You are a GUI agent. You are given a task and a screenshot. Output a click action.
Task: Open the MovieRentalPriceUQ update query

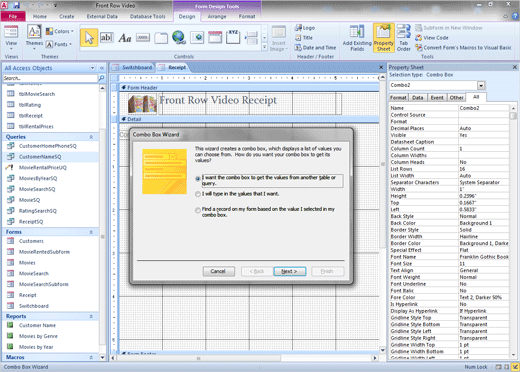(x=42, y=167)
